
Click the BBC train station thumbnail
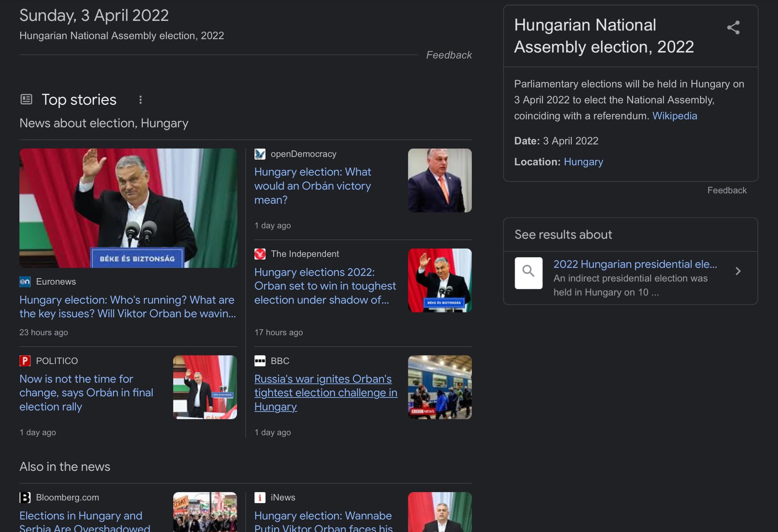click(440, 387)
